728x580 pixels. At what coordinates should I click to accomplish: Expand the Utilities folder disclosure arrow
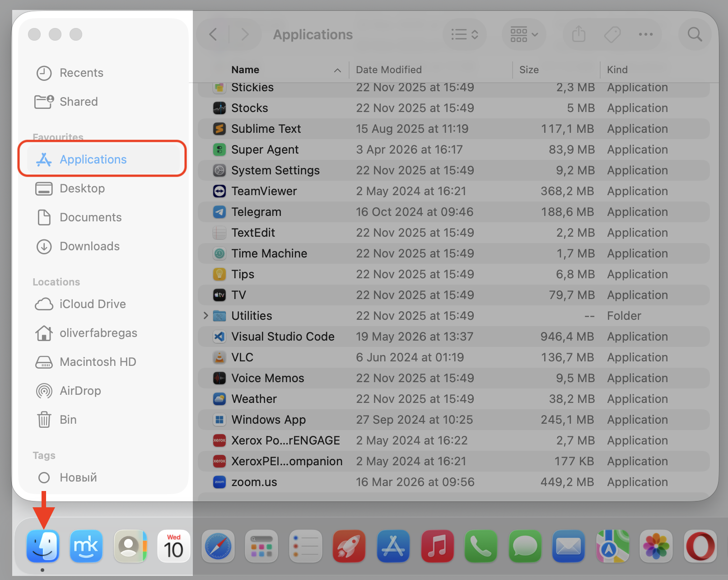coord(206,315)
